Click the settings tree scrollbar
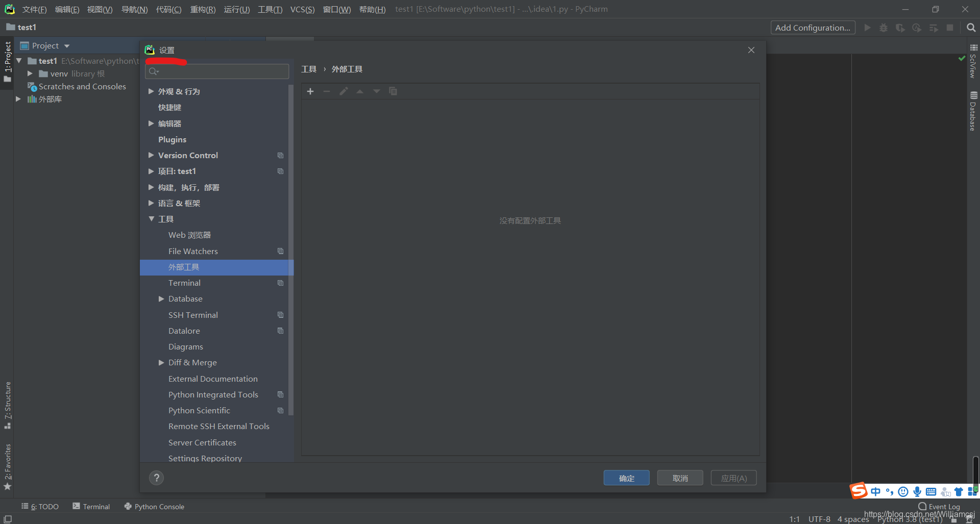Viewport: 980px width, 524px height. (291, 250)
